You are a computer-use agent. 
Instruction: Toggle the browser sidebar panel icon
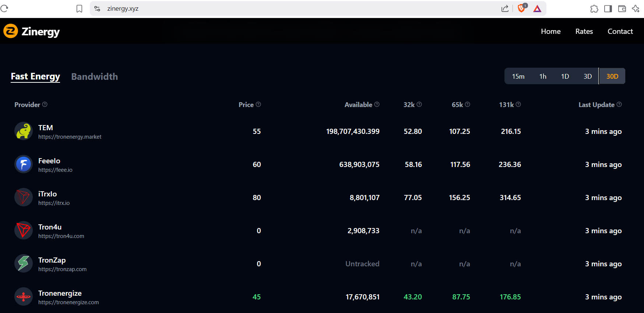[x=608, y=9]
